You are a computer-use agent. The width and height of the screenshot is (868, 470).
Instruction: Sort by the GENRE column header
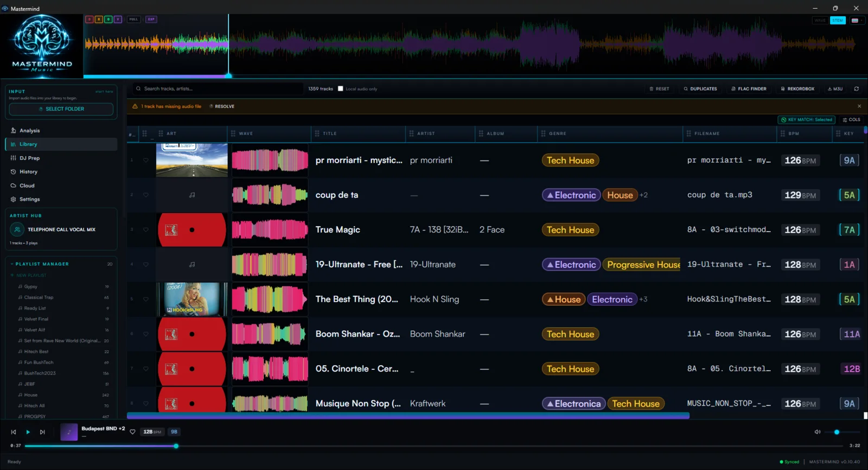[x=558, y=133]
